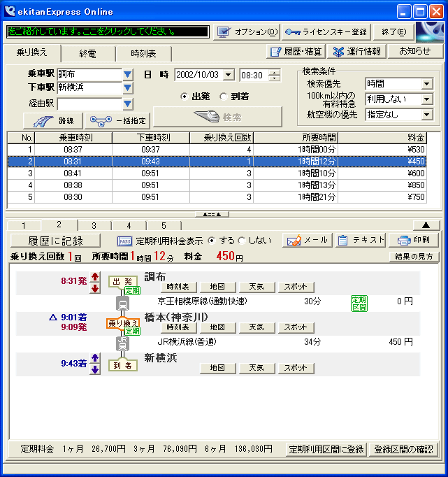Switch to route detail tab 1
Screen dimensions: 448x477
point(24,226)
